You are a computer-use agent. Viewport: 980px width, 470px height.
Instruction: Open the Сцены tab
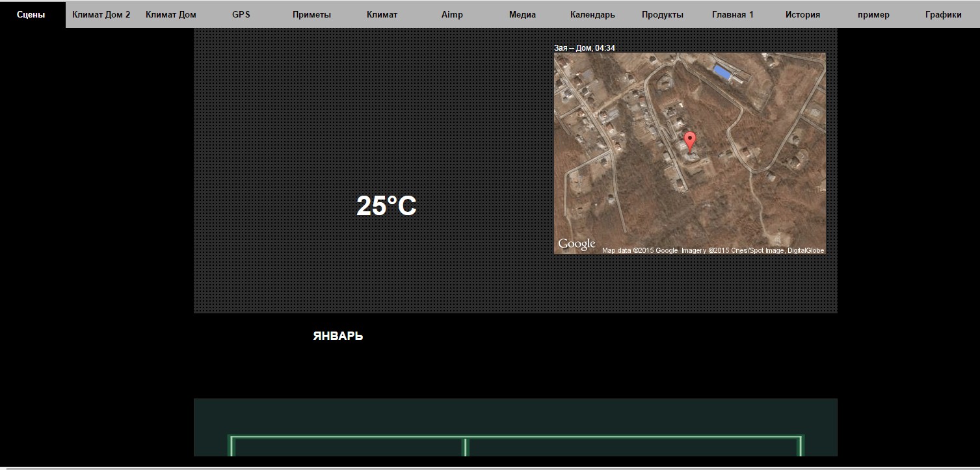click(x=31, y=14)
